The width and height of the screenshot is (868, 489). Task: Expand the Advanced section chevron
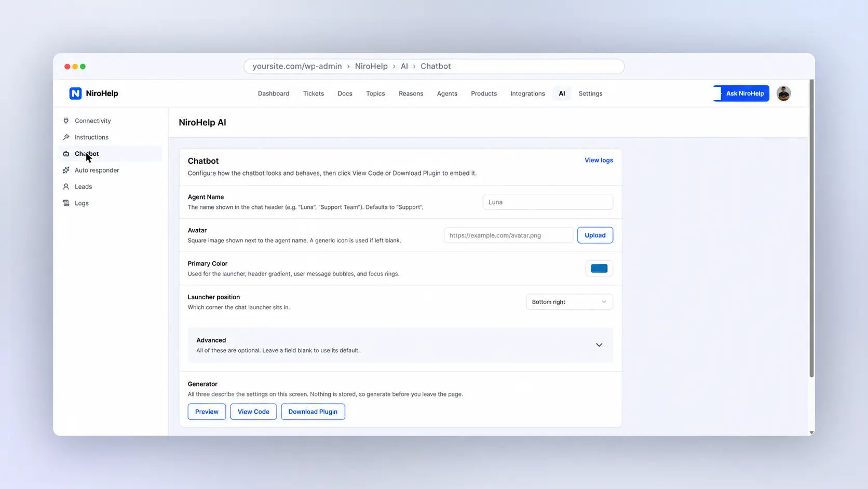599,345
